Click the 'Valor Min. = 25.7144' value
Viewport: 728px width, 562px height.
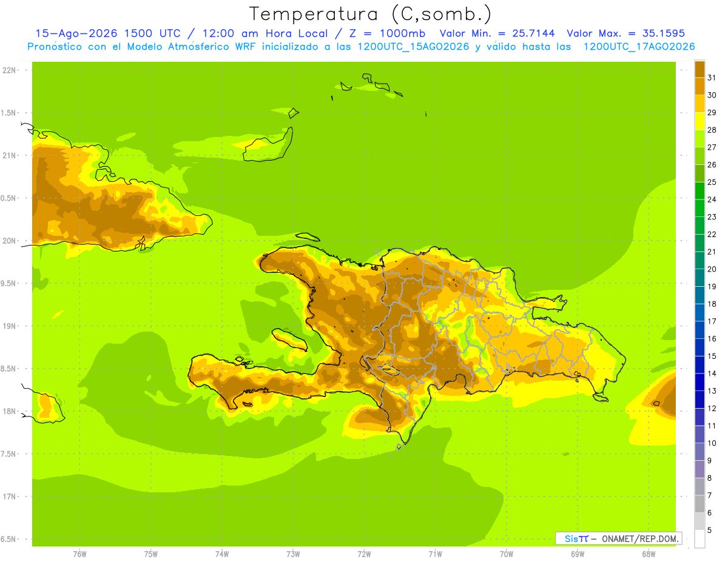pyautogui.click(x=497, y=33)
